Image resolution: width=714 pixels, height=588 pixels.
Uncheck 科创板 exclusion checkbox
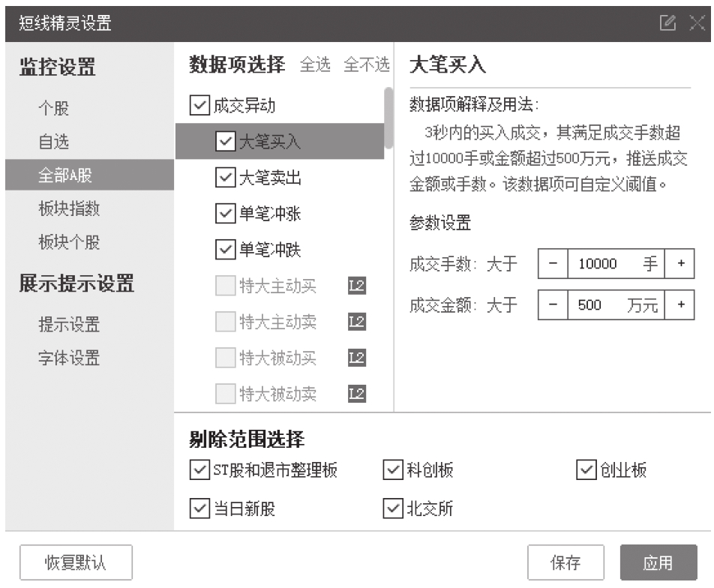pyautogui.click(x=393, y=470)
